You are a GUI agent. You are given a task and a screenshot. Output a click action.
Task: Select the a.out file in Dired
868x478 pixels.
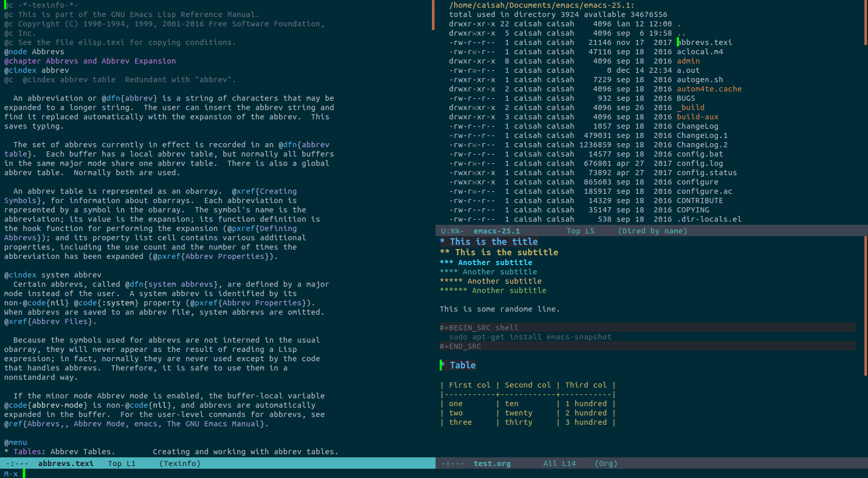point(688,70)
